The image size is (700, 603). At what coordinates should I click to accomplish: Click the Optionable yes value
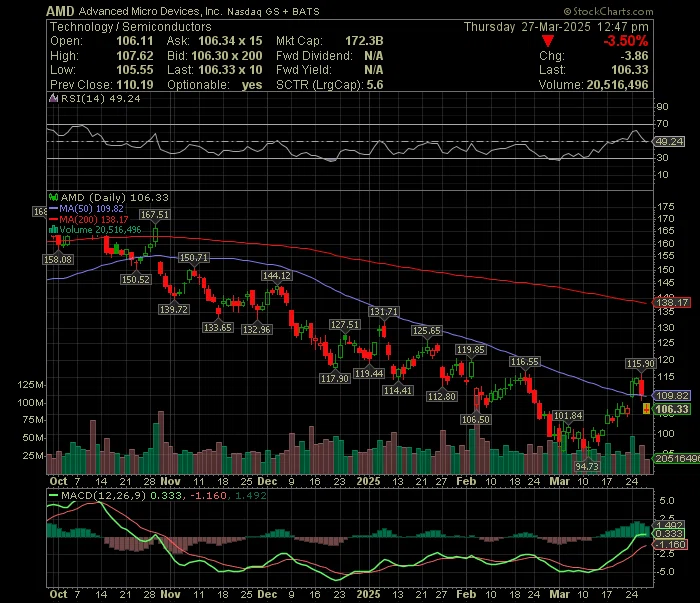pyautogui.click(x=252, y=85)
